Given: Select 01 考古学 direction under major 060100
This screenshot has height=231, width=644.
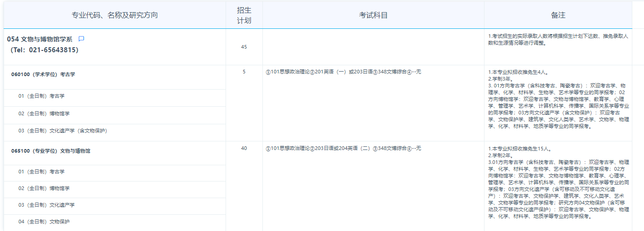Looking at the screenshot, I should point(41,96).
